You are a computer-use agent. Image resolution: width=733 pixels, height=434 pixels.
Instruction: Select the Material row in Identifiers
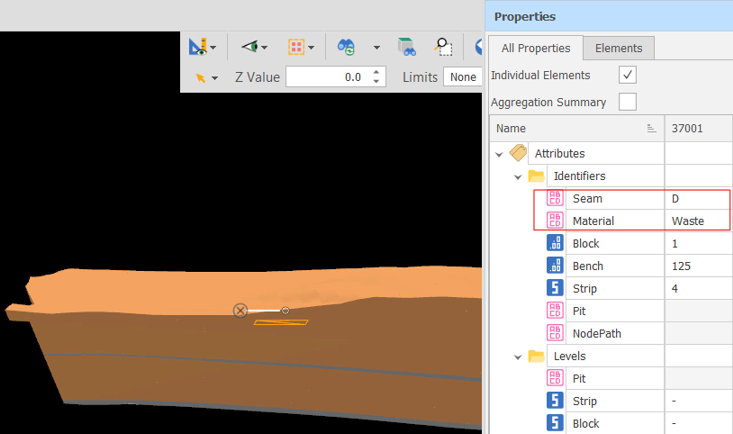pos(632,221)
